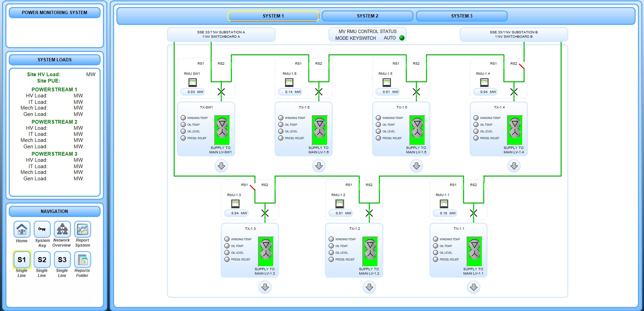The image size is (644, 311).
Task: Select the S2 Single Line icon
Action: tap(42, 260)
